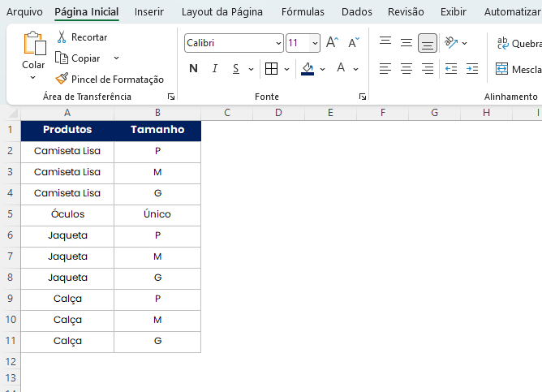Select the Produtos header cell

click(67, 130)
